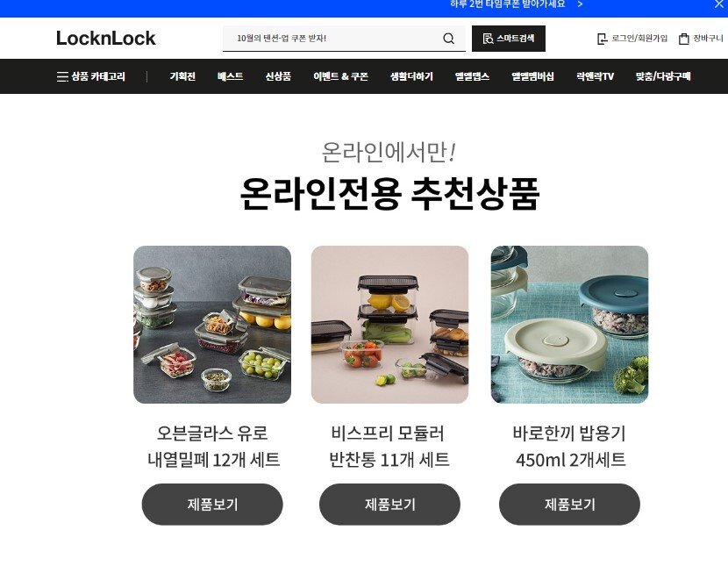Close the blue top coupon banner
Viewport: 728px width, 573px height.
(718, 4)
